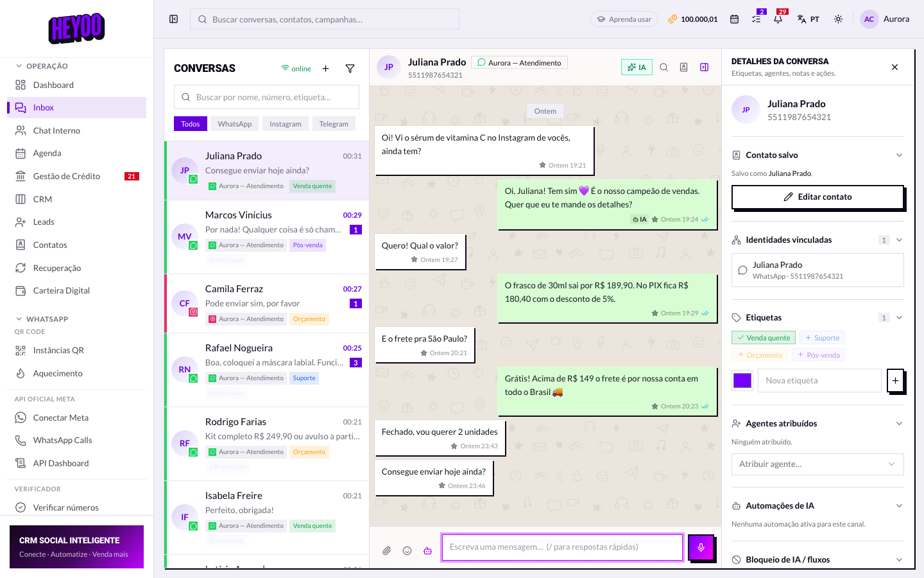This screenshot has width=924, height=578.
Task: Open Aquecimento in the sidebar
Action: tap(76, 373)
